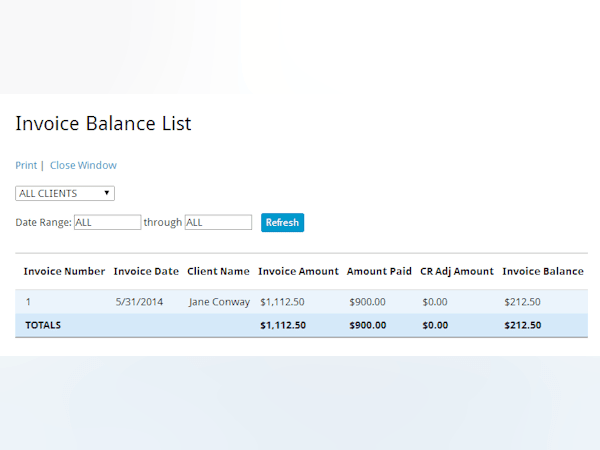Click the TOTALS row label
Viewport: 600px width, 450px height.
pyautogui.click(x=43, y=325)
